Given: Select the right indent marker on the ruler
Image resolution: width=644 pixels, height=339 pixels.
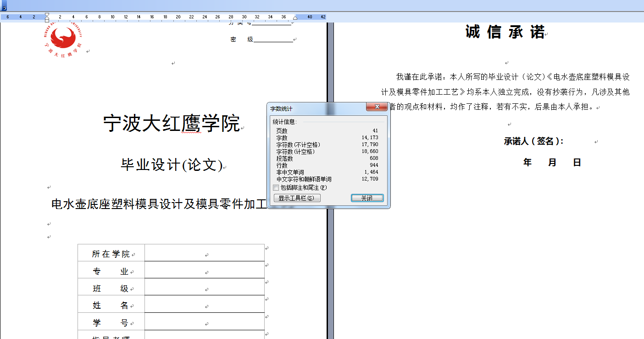Looking at the screenshot, I should click(295, 17).
